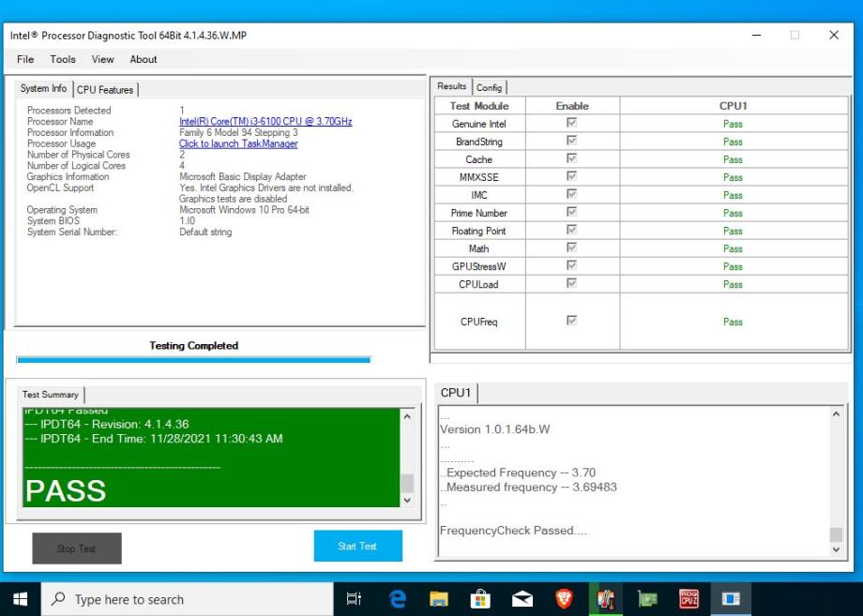Image resolution: width=863 pixels, height=616 pixels.
Task: Open the green graphics card app on the taskbar
Action: 647,598
